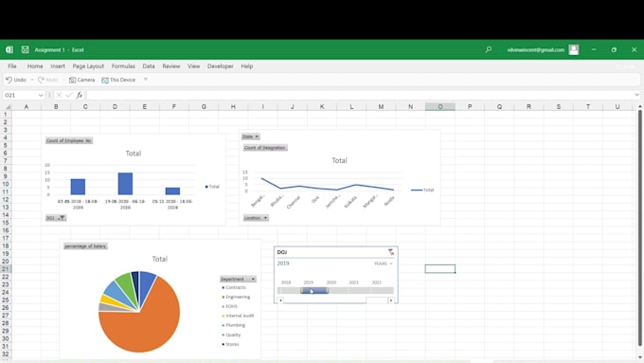Click orange Engineering pie slice

144,325
